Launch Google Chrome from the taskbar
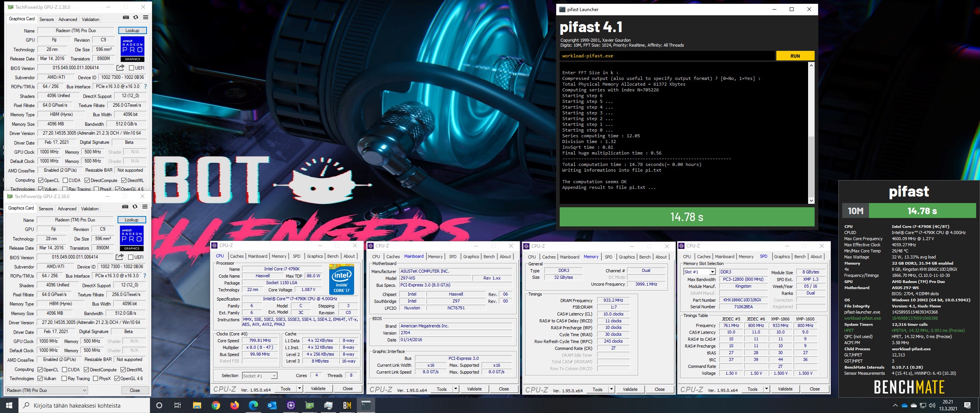The height and width of the screenshot is (413, 980). [216, 405]
